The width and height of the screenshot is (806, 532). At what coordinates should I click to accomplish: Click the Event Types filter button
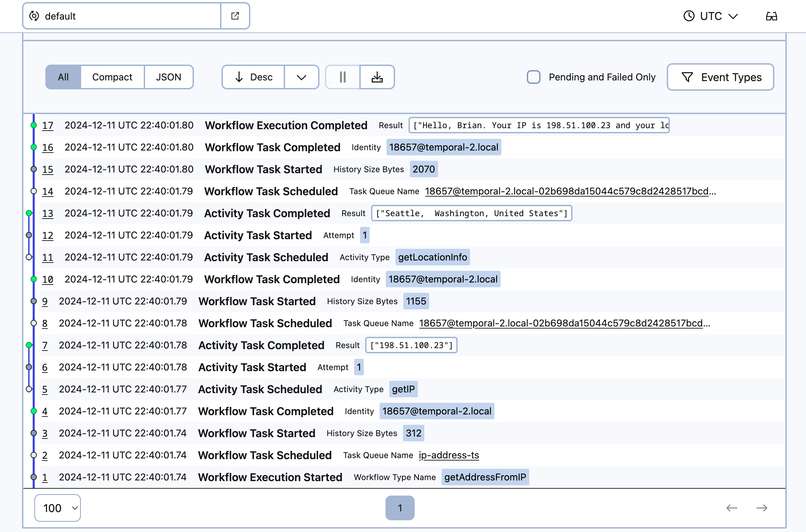[x=722, y=77]
